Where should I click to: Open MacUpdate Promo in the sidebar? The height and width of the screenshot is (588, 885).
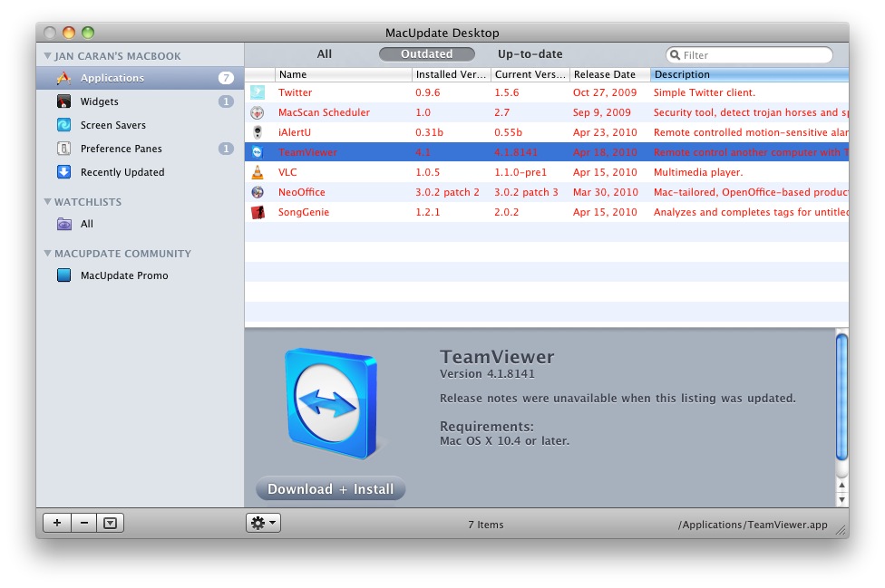point(140,275)
